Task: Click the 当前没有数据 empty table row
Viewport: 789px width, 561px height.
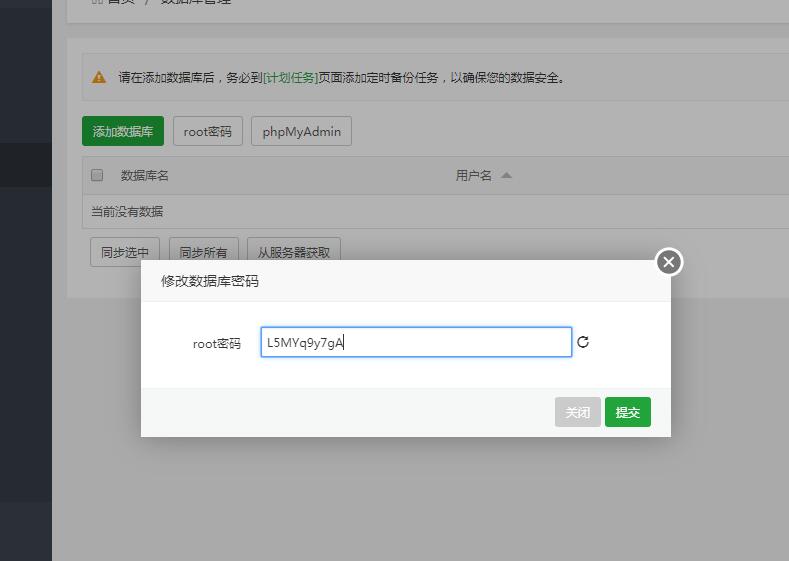Action: 127,212
